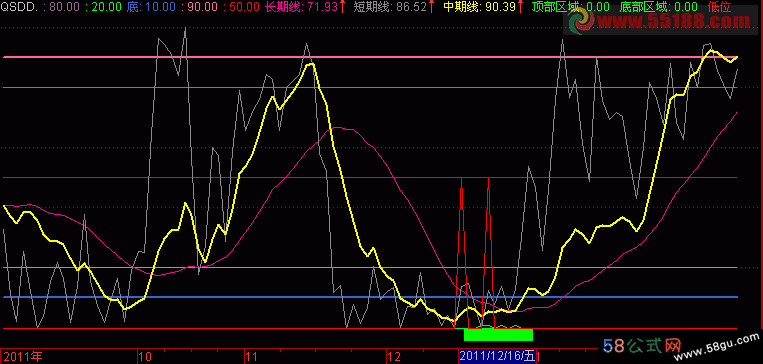Click the green bottom-zone bar below the chart

pos(498,335)
